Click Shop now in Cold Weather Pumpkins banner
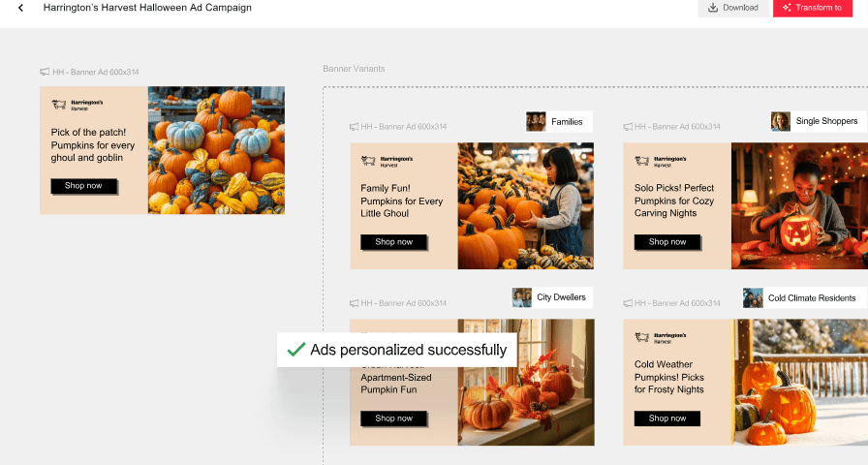The image size is (868, 465). point(667,418)
